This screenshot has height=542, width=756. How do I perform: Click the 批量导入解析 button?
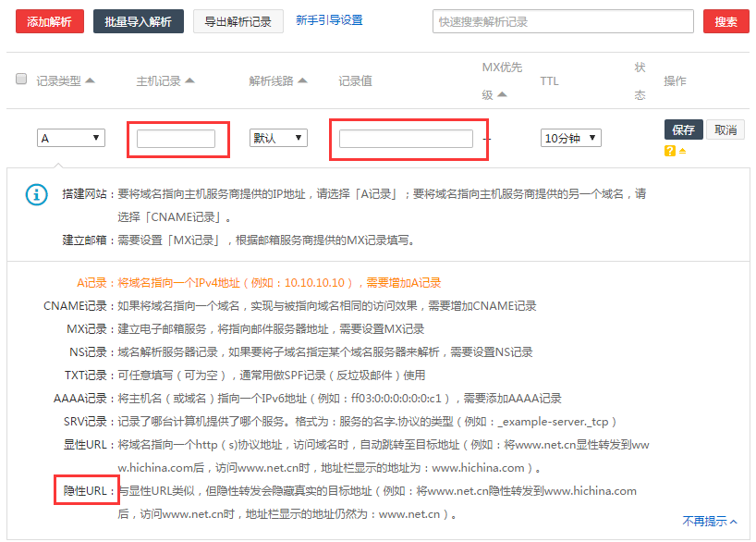tap(138, 21)
